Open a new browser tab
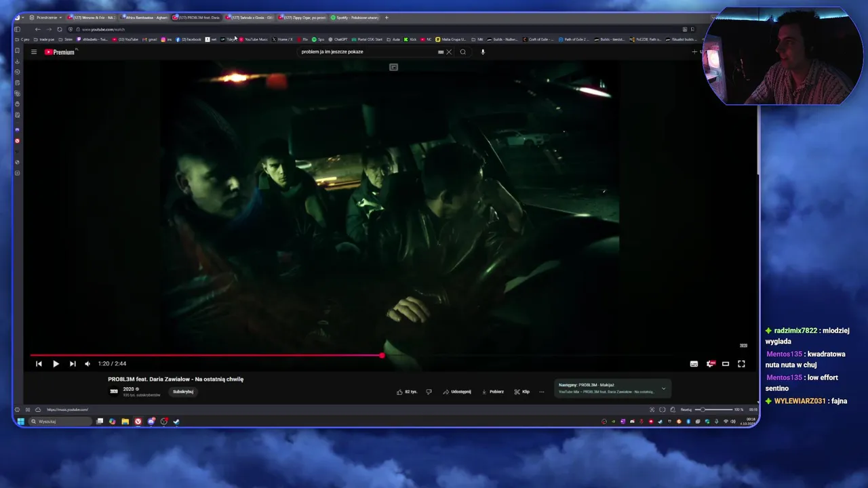 (387, 18)
